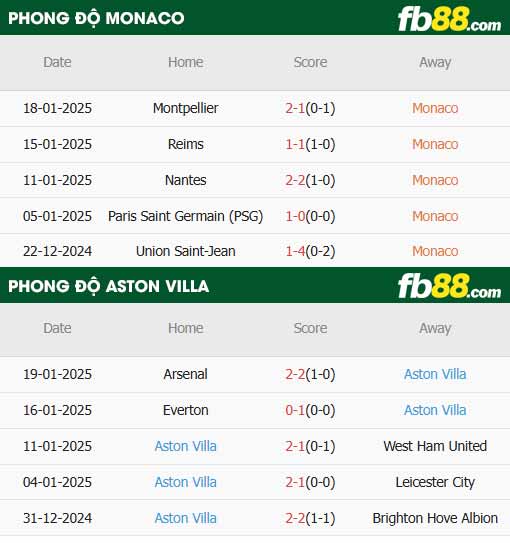Open the Monaco link in Montpellier row
Viewport: 510px width, 543px height.
(x=435, y=108)
